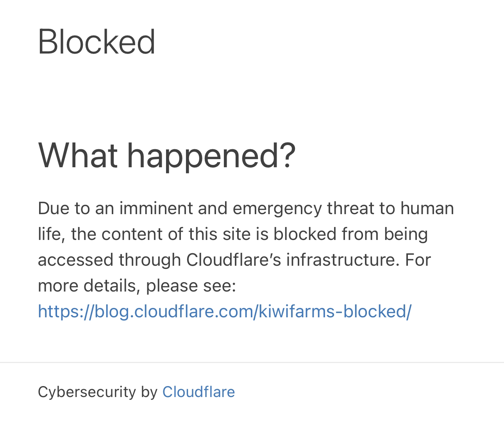
Task: Click the "Blocked" page heading
Action: (x=97, y=42)
